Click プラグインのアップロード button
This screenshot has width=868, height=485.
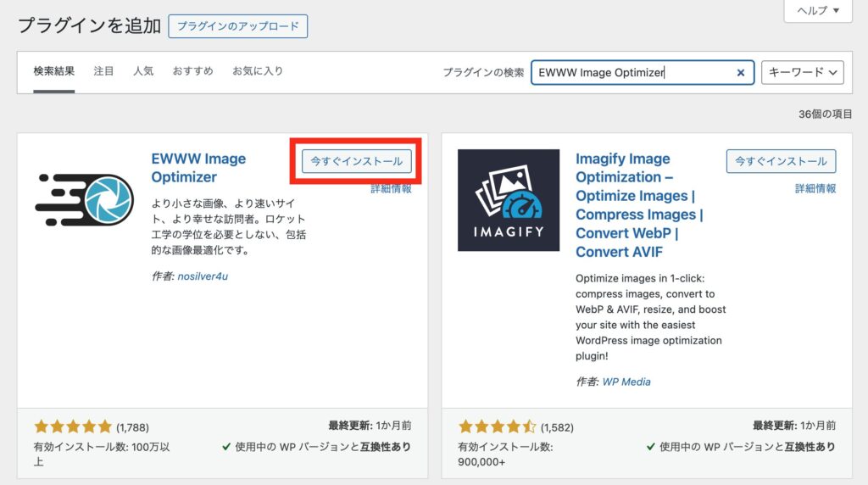(237, 26)
